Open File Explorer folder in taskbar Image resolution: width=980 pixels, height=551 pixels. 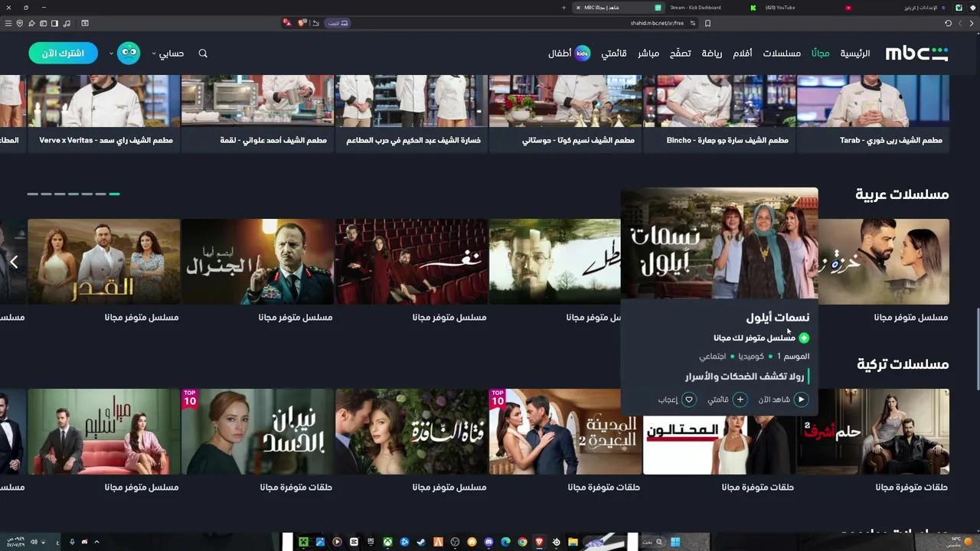click(573, 542)
